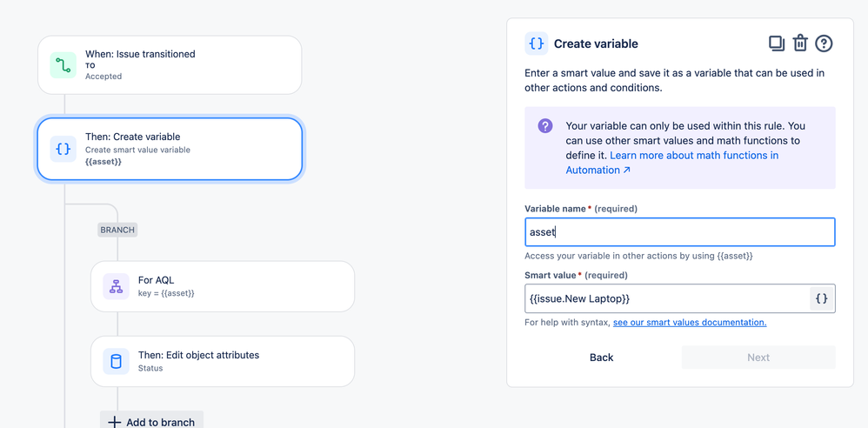868x428 pixels.
Task: Click the Back button
Action: 601,358
